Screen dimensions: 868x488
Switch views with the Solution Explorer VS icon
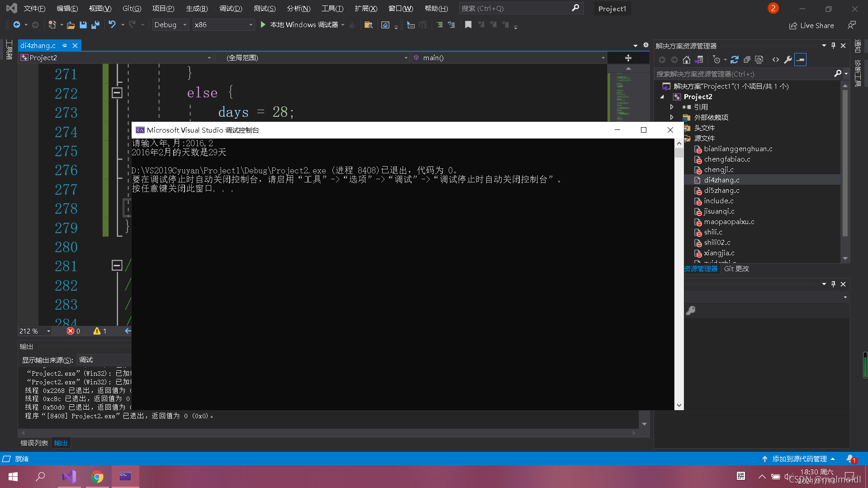(699, 60)
